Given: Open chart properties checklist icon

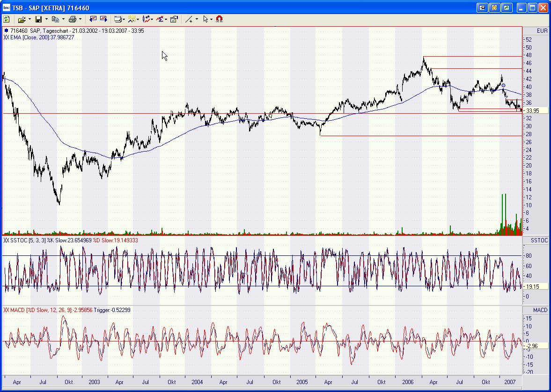Looking at the screenshot, I should (174, 19).
